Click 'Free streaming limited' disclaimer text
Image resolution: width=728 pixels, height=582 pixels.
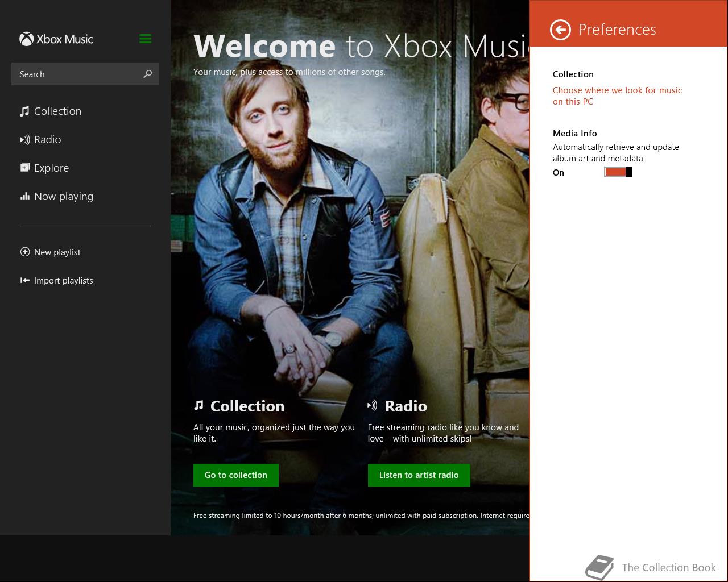coord(361,516)
